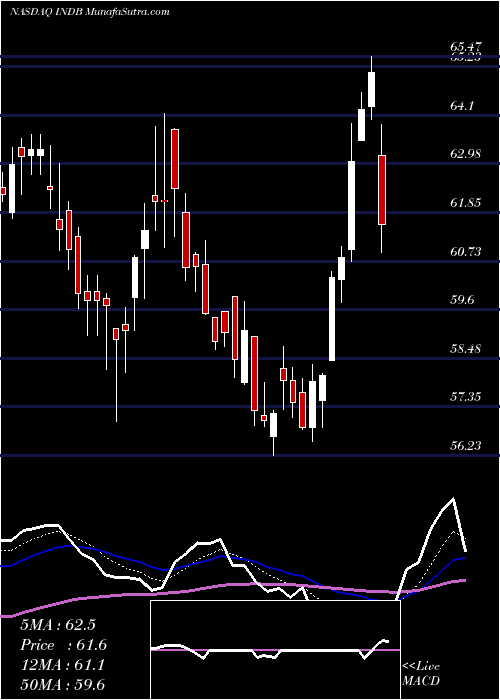Click the 58.48 price level label
The height and width of the screenshot is (700, 500).
pyautogui.click(x=466, y=348)
